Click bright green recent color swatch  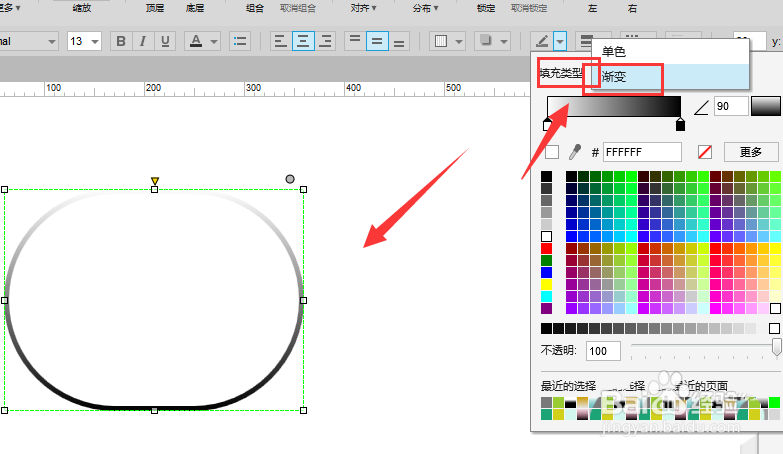click(774, 402)
